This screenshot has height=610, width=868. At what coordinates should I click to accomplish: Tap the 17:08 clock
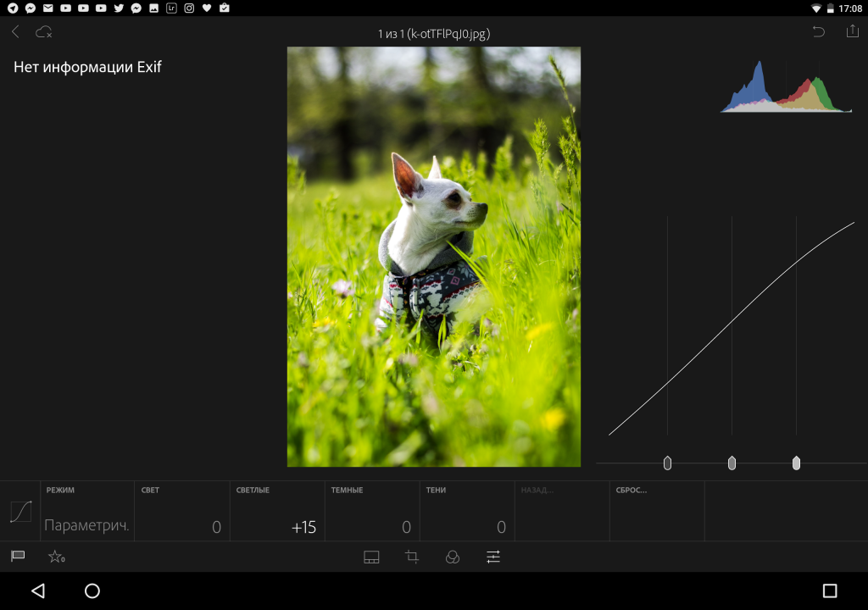point(850,8)
